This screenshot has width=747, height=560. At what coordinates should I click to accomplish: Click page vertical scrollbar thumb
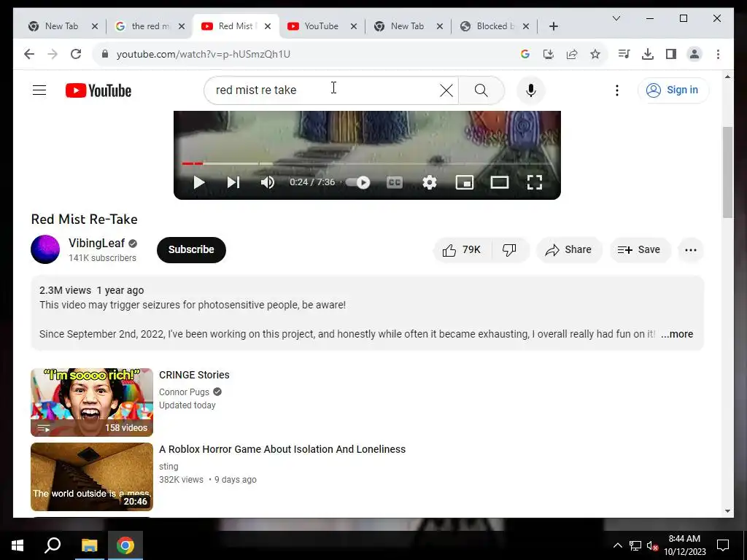coord(727,172)
